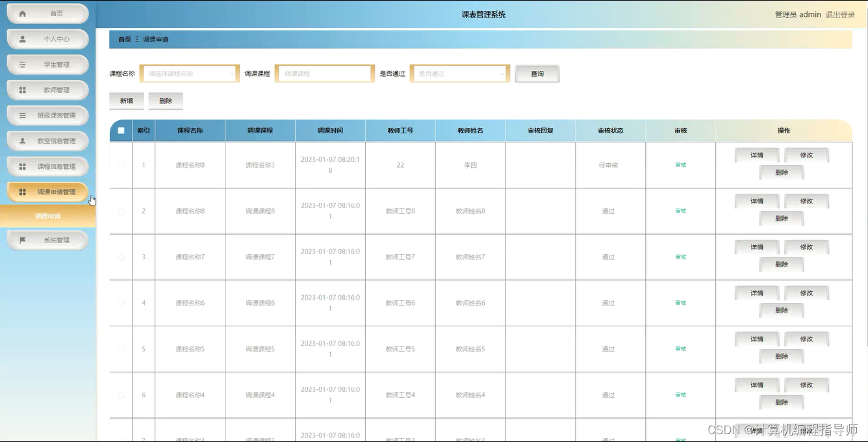Click 审核 link for row 5
The height and width of the screenshot is (442, 868).
click(x=680, y=349)
